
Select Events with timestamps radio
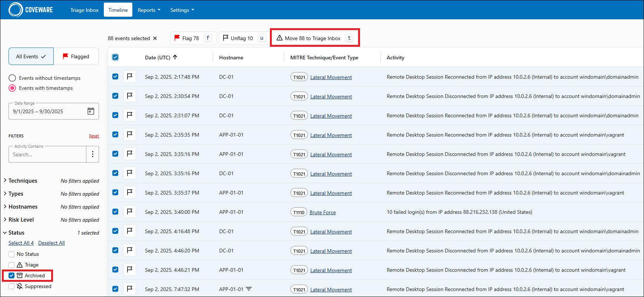click(12, 88)
